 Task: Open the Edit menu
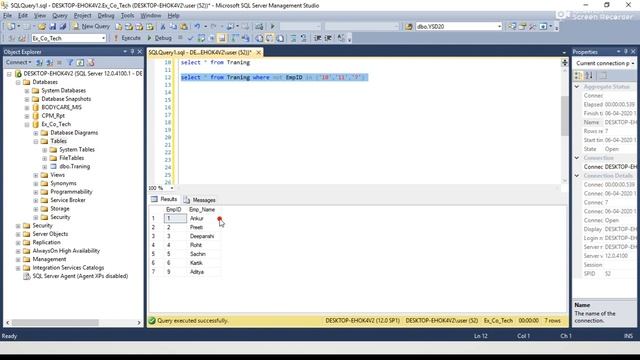pyautogui.click(x=23, y=16)
